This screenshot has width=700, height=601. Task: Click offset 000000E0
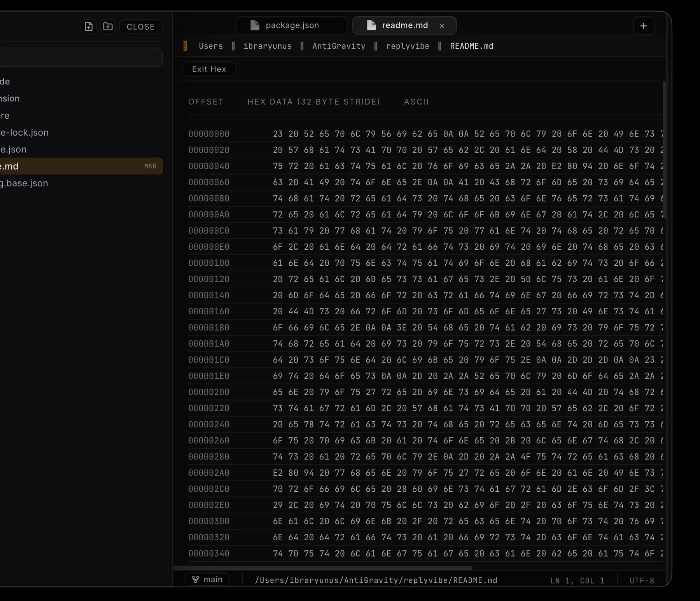click(209, 247)
